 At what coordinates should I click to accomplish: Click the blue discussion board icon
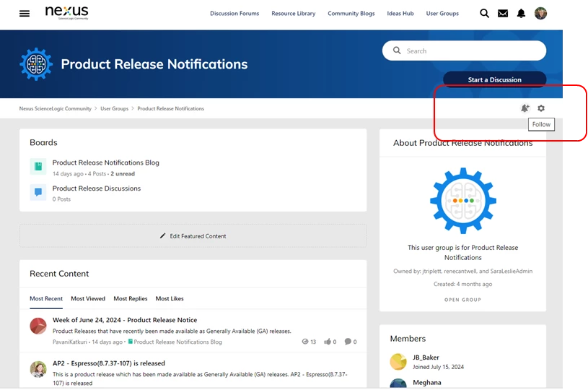38,192
